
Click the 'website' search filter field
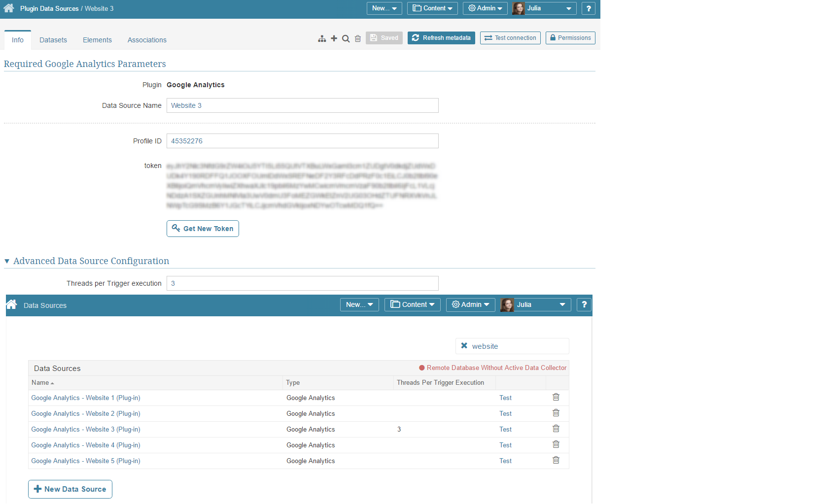[x=512, y=346]
